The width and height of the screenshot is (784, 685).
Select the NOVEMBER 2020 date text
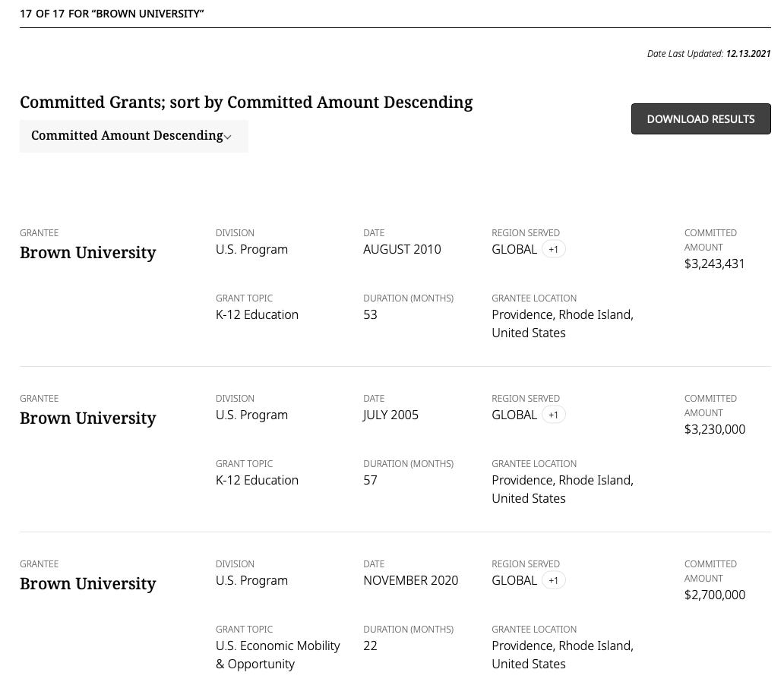tap(410, 580)
